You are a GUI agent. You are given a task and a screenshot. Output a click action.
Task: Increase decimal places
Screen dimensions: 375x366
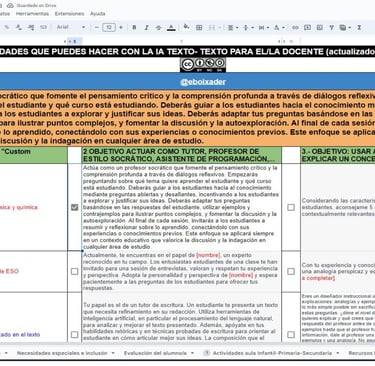(31, 27)
